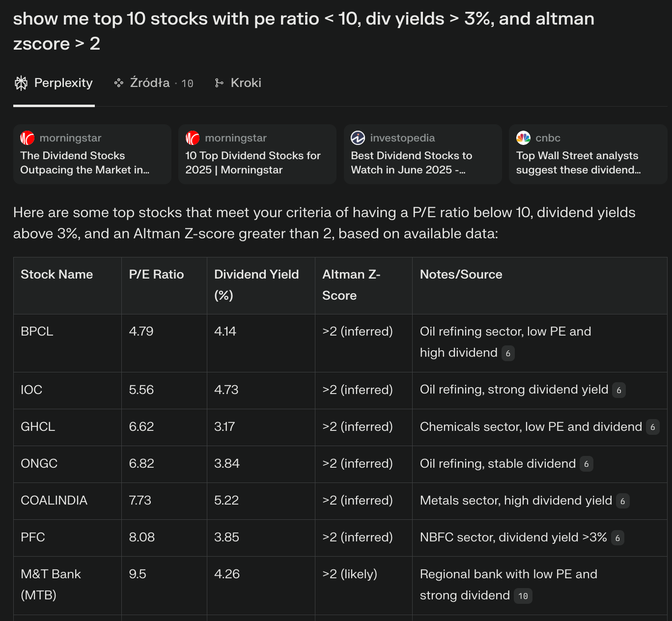The image size is (672, 621).
Task: Open the Dividend Stocks Outpacing Market card
Action: point(92,154)
